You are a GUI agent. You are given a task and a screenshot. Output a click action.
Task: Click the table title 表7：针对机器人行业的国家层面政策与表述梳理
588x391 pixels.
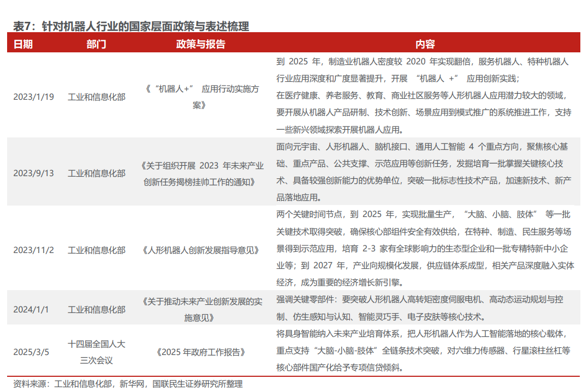(x=131, y=26)
